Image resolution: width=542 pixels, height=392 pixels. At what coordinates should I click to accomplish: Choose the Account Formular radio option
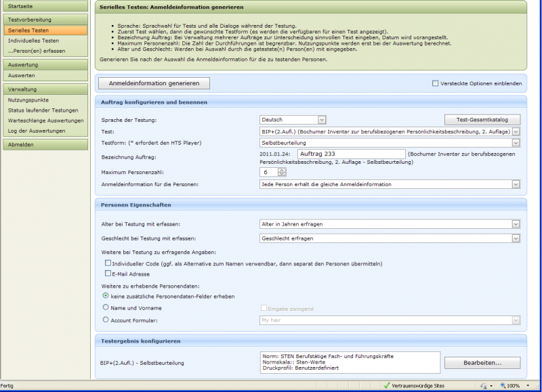[x=105, y=320]
